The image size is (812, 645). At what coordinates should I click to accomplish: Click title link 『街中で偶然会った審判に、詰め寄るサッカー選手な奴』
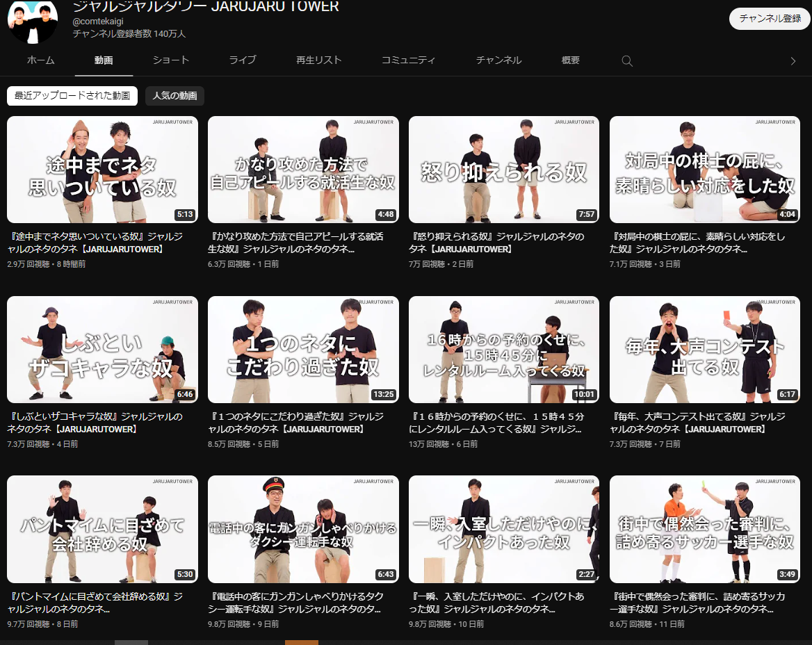click(x=697, y=603)
